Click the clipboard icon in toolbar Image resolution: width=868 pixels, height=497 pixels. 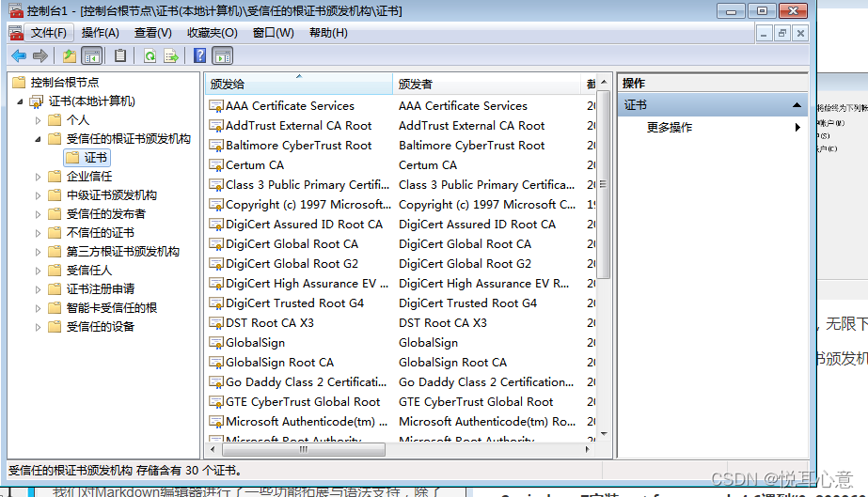tap(120, 55)
